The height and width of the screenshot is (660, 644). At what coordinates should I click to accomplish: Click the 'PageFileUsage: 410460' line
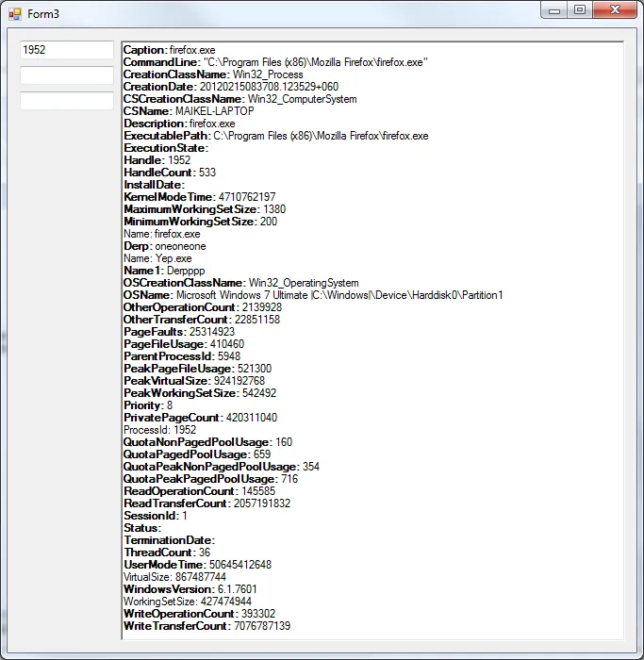tap(184, 344)
